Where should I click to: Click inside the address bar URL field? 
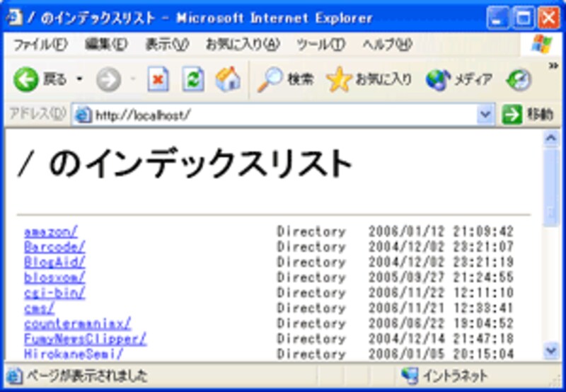283,115
